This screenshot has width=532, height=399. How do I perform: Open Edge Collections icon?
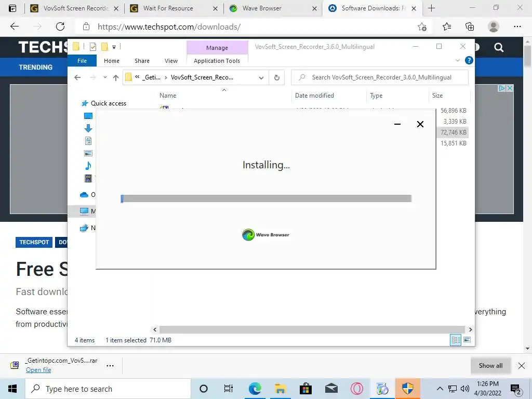point(470,26)
